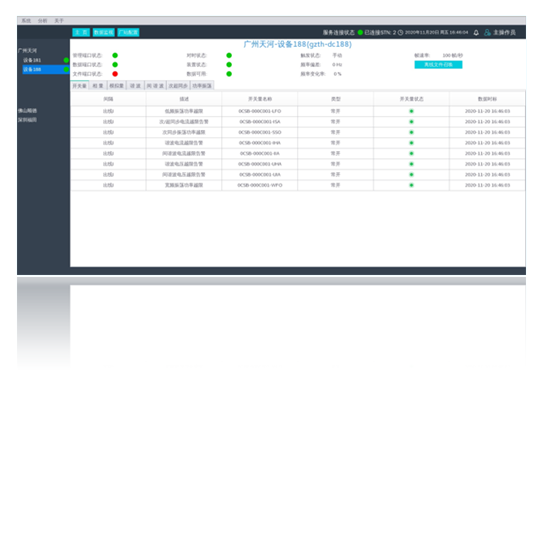Click 开关量状态 dot in LFO row

pyautogui.click(x=411, y=111)
